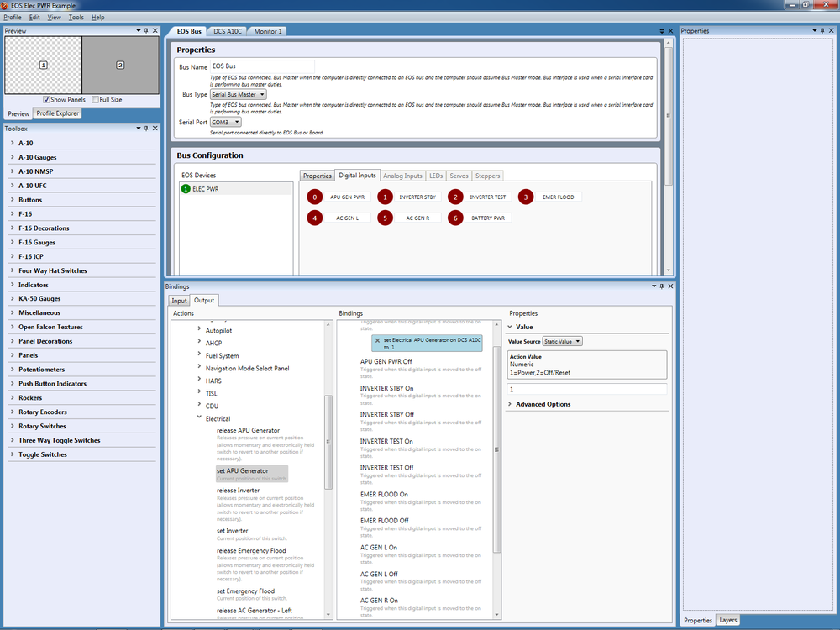The height and width of the screenshot is (630, 840).
Task: Open the bindings Input tab
Action: (180, 301)
